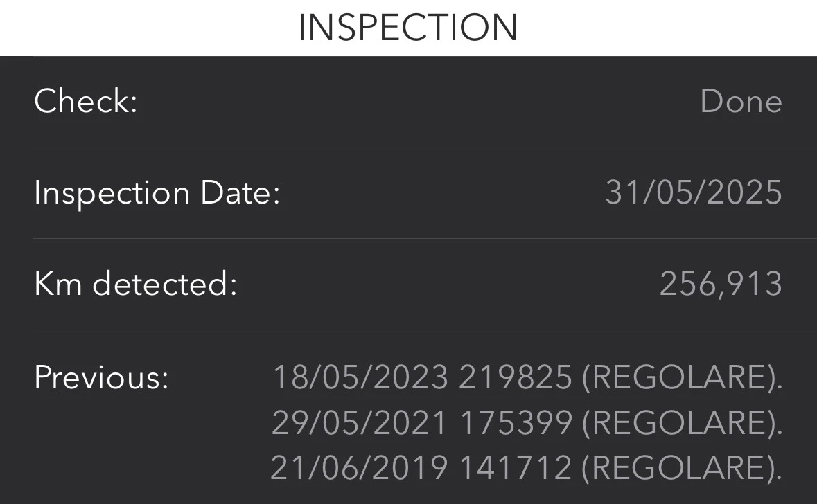Click REGOLARE on the 2023 entry

point(677,377)
